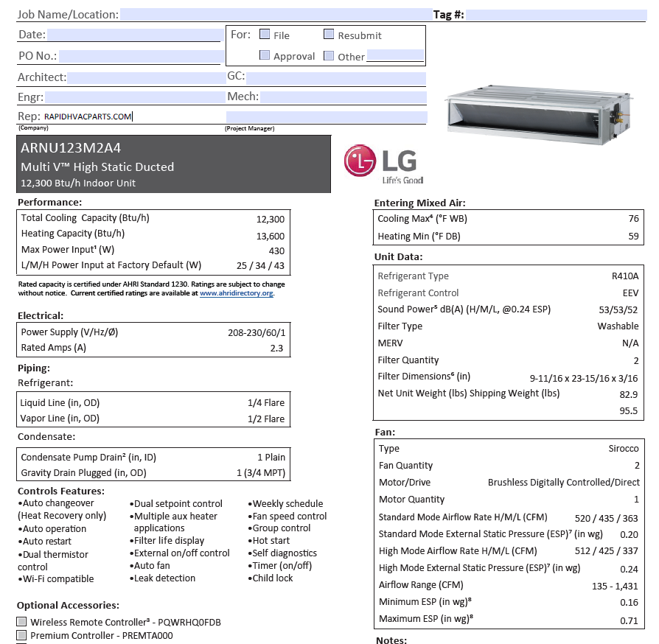Image resolution: width=659 pixels, height=644 pixels.
Task: Check the Resubmit checkbox
Action: 329,34
